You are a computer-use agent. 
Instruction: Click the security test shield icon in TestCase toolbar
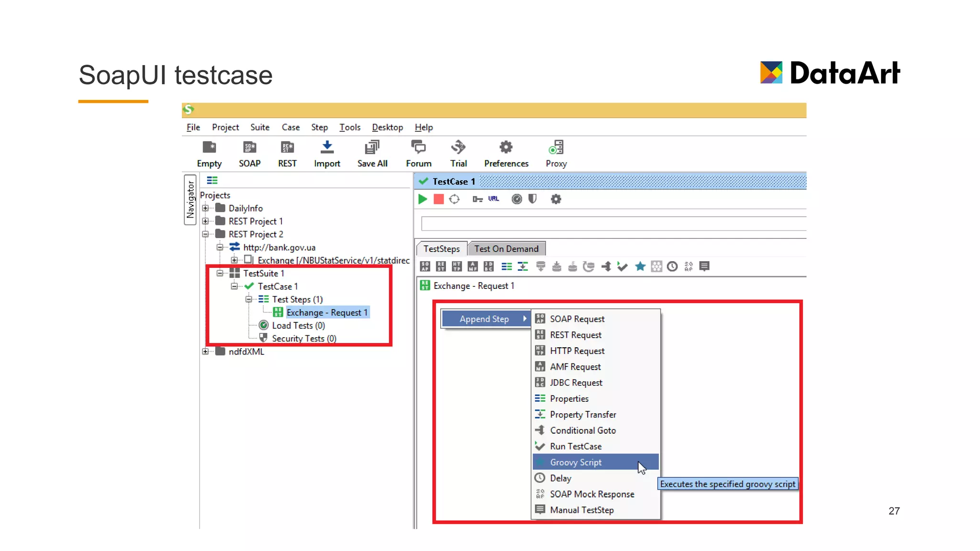[532, 199]
